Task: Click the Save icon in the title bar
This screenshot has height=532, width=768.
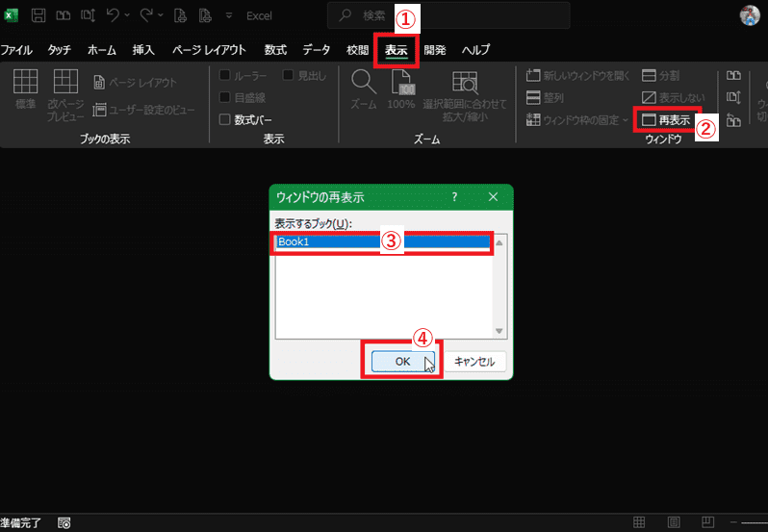Action: [x=39, y=16]
